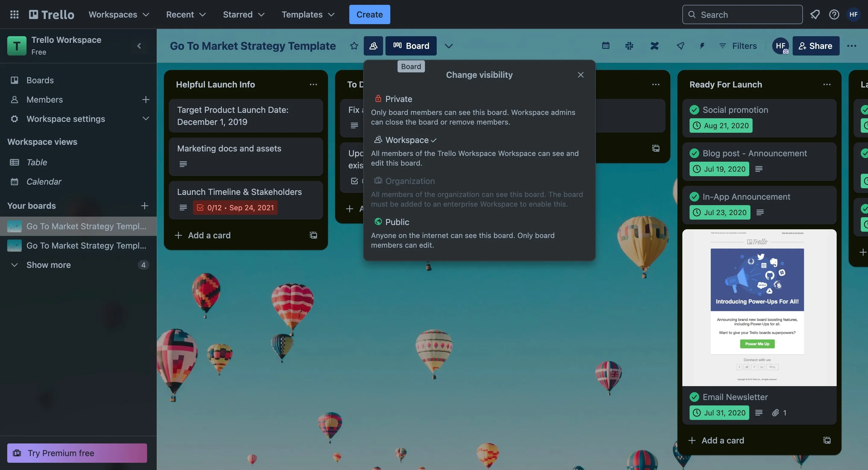868x470 pixels.
Task: Open Calendar workspace view
Action: [78, 181]
